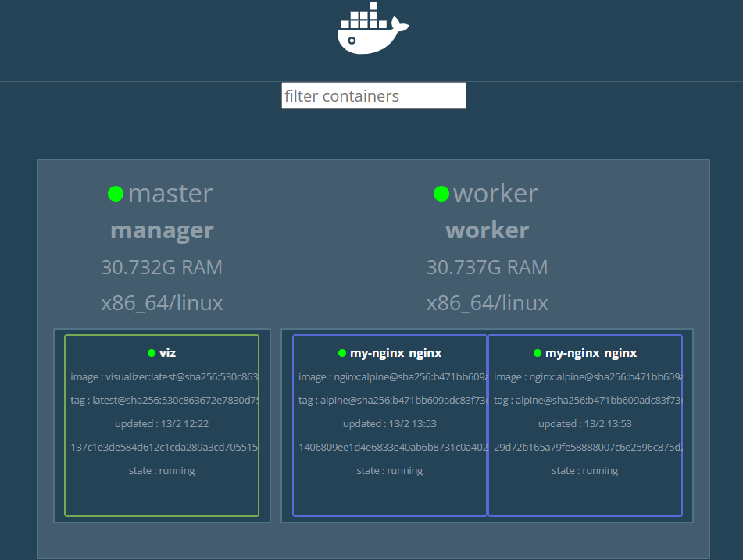Select the master node name heading
The width and height of the screenshot is (743, 560).
(x=170, y=194)
